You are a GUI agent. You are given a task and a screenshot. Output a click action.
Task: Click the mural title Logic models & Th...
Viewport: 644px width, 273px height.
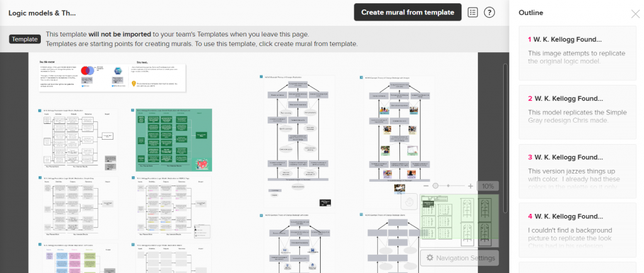[42, 13]
